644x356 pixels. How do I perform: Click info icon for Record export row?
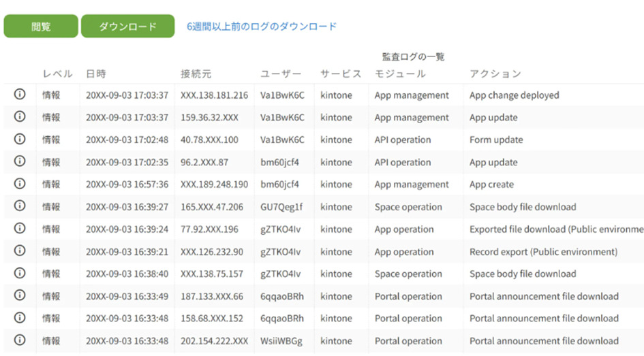pyautogui.click(x=20, y=251)
